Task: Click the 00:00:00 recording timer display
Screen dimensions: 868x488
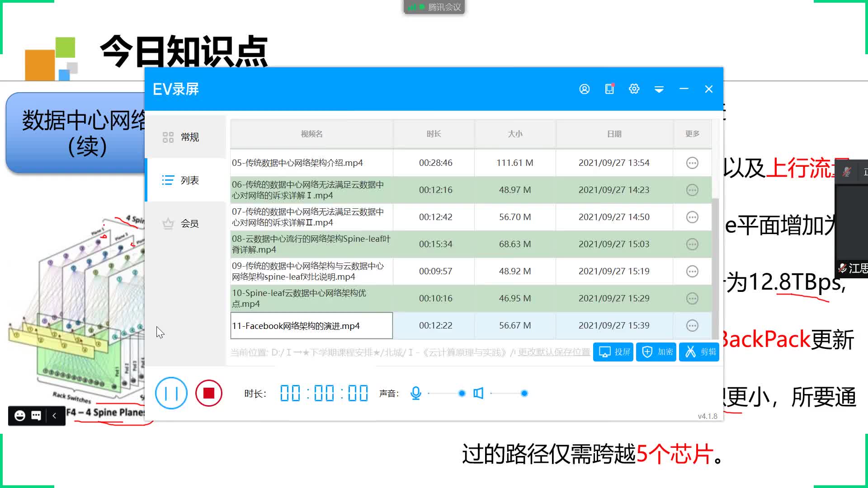Action: click(x=324, y=393)
